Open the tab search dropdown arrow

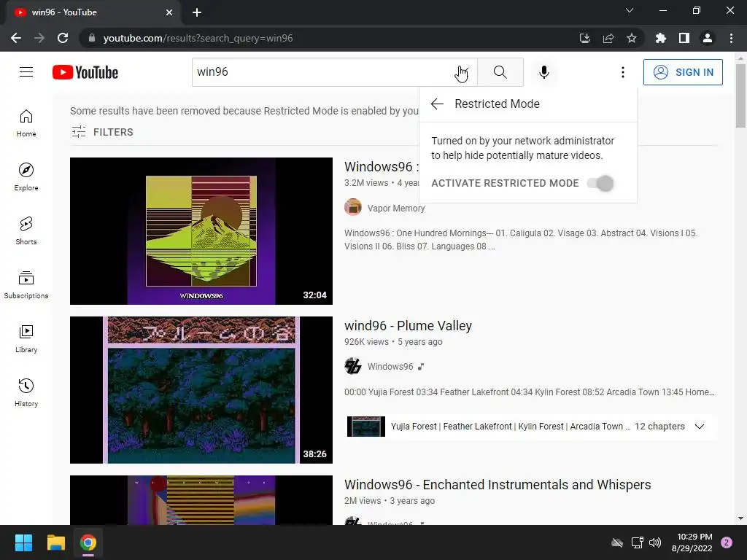(x=630, y=10)
